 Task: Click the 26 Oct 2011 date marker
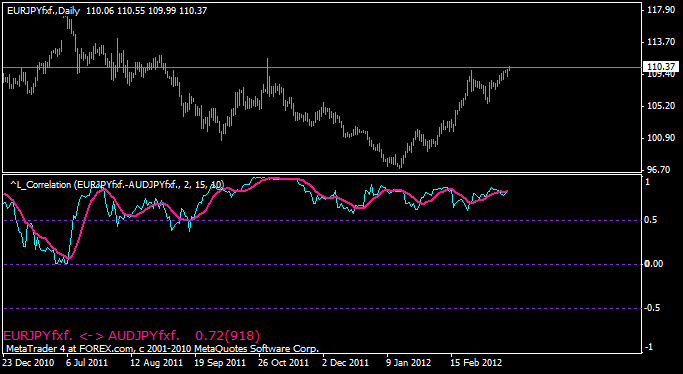283,363
